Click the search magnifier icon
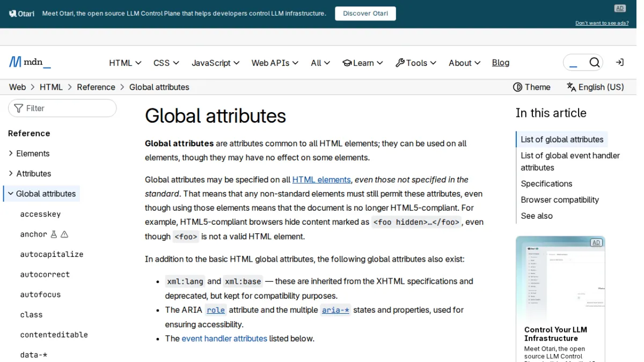 tap(594, 63)
